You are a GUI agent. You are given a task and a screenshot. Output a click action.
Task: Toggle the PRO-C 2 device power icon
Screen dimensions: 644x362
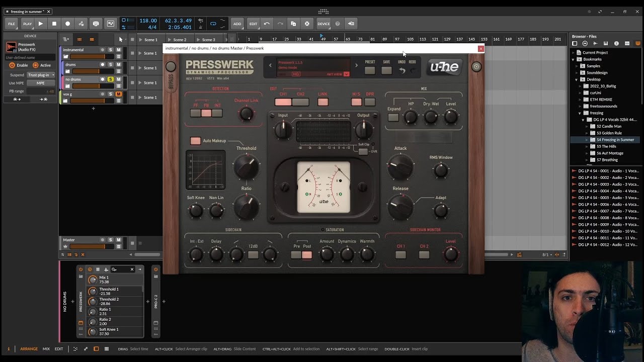[x=155, y=269]
